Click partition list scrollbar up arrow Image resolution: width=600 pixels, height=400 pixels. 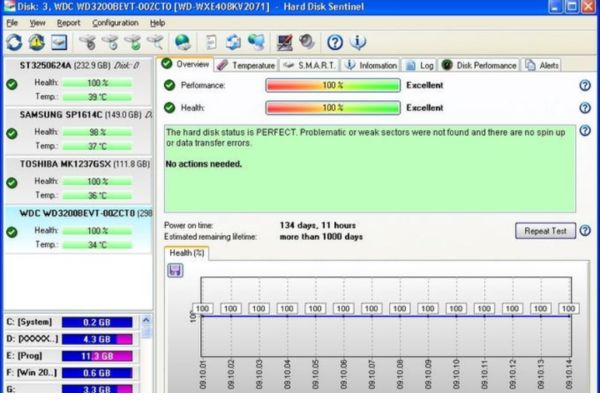(x=146, y=320)
